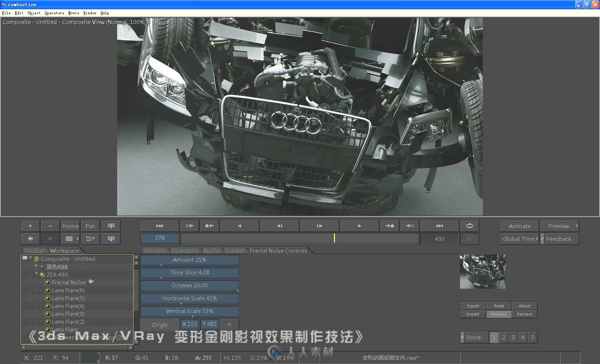Play the clip forward
Screen dimensions: 600x364
pos(360,226)
